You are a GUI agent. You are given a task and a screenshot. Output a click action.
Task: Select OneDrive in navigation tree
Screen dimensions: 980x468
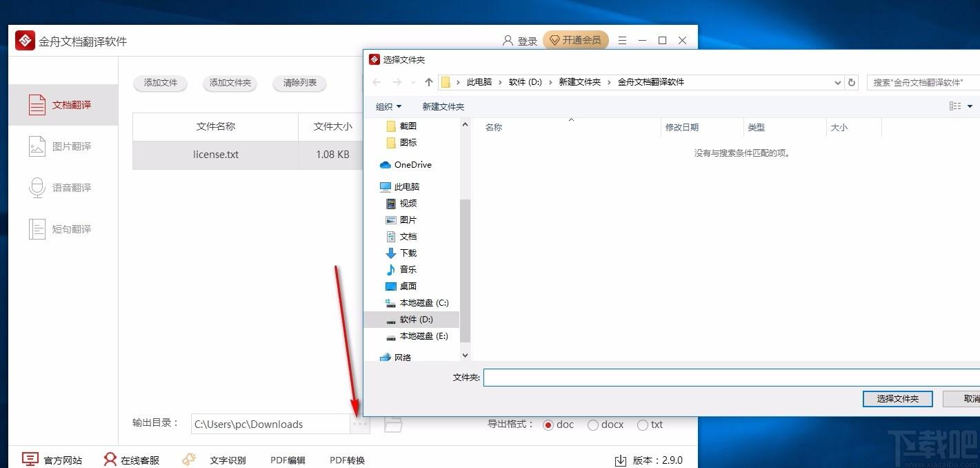(406, 164)
